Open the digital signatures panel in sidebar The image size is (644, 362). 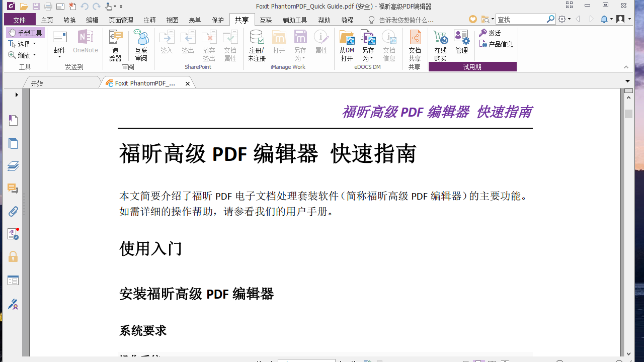click(13, 304)
